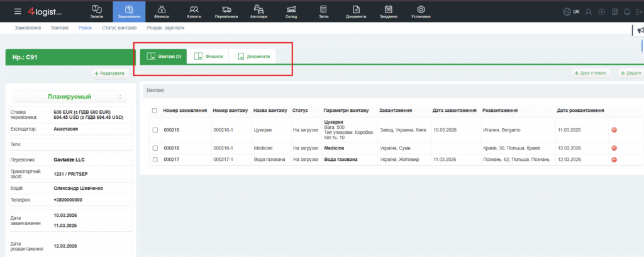Switch to the Фінанси tab of trip

(x=208, y=57)
